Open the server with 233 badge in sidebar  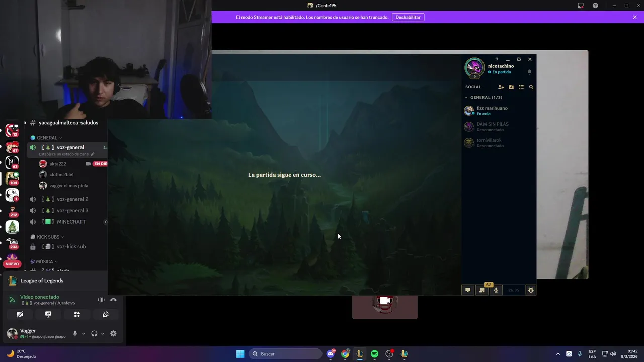click(x=12, y=243)
